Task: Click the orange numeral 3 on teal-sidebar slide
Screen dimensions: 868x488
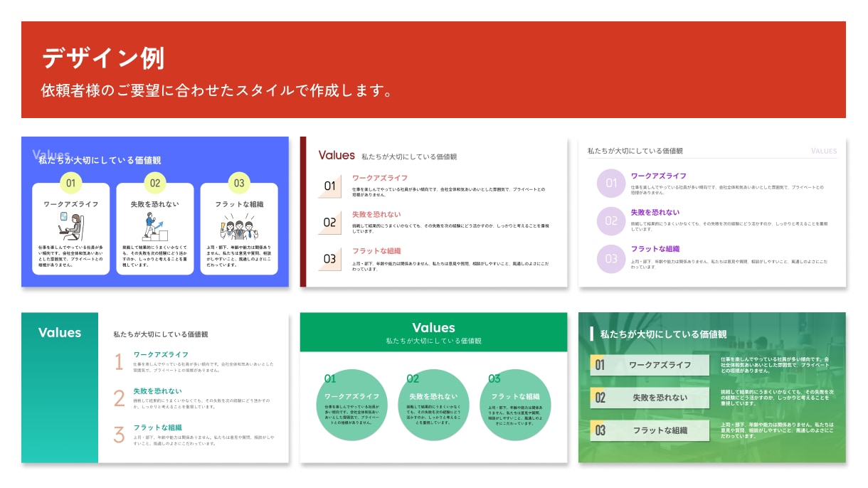Action: 119,435
